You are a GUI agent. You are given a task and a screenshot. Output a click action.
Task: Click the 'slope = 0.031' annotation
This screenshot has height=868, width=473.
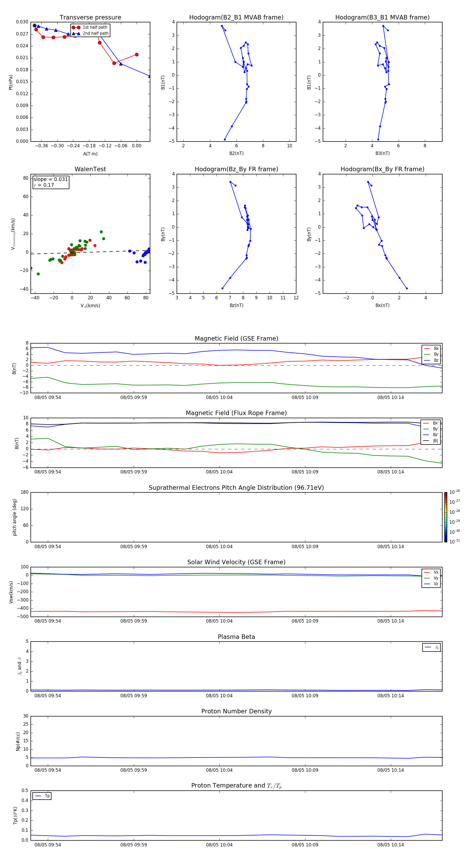click(x=50, y=179)
